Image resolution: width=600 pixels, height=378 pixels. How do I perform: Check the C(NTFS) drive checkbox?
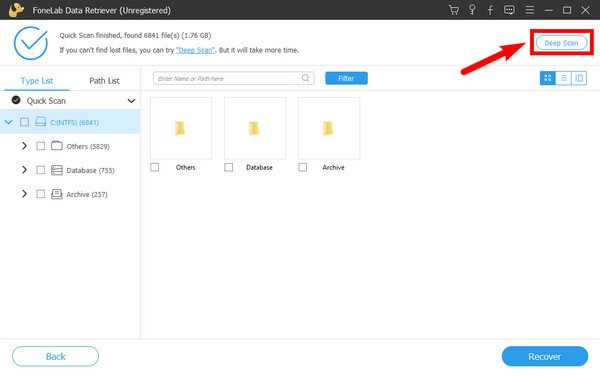click(x=24, y=122)
